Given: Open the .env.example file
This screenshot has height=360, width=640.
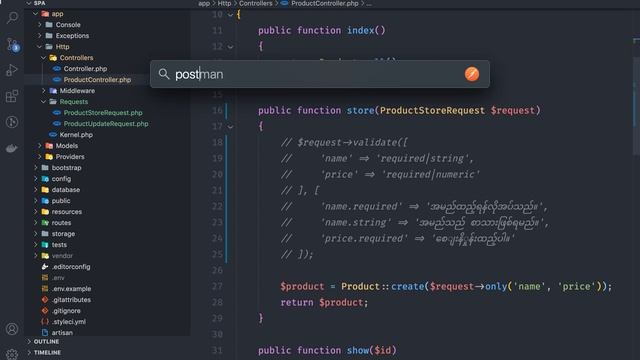Looking at the screenshot, I should coord(71,289).
